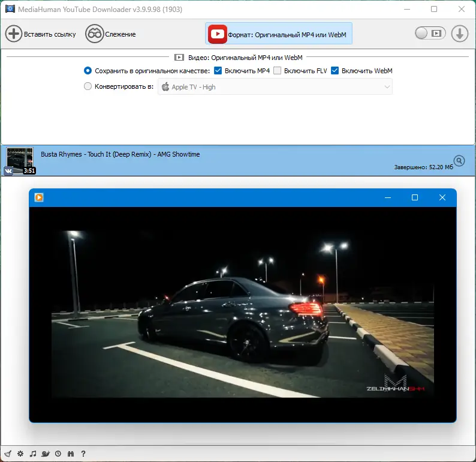
Task: Click the Apple logo in the preset dropdown
Action: click(x=165, y=86)
